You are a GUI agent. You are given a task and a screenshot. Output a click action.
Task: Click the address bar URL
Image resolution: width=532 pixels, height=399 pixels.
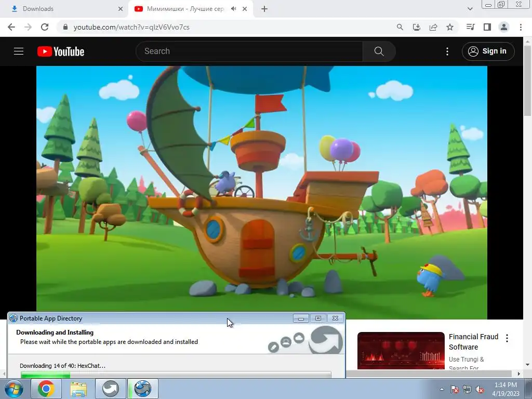click(131, 27)
